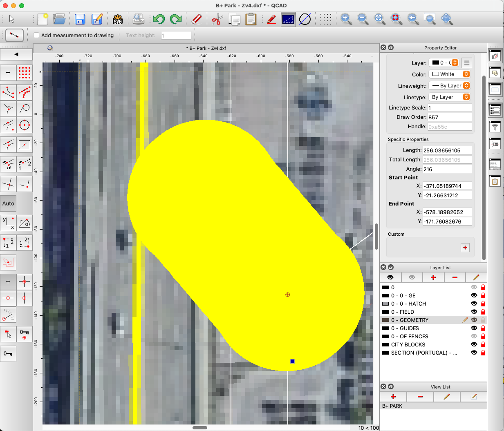Switch to the B+ Park - Zv4.dxf tab
504x431 pixels.
click(x=206, y=48)
